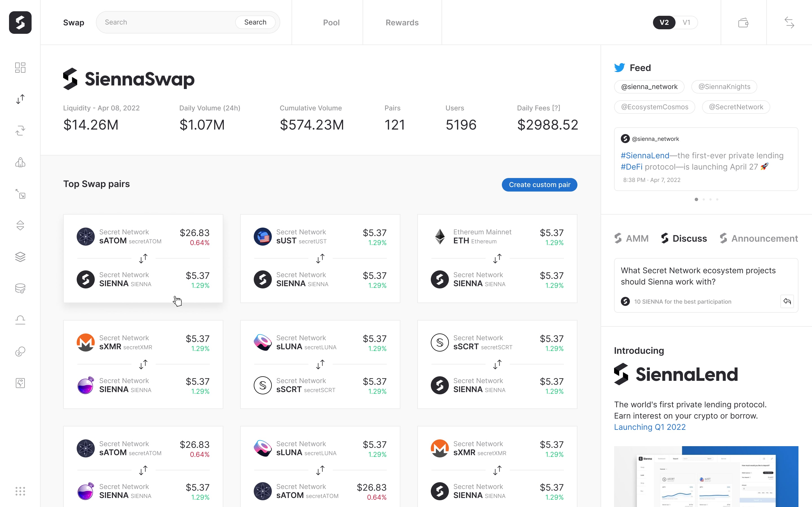The width and height of the screenshot is (812, 507).
Task: Go to the second feed carousel dot
Action: click(704, 199)
